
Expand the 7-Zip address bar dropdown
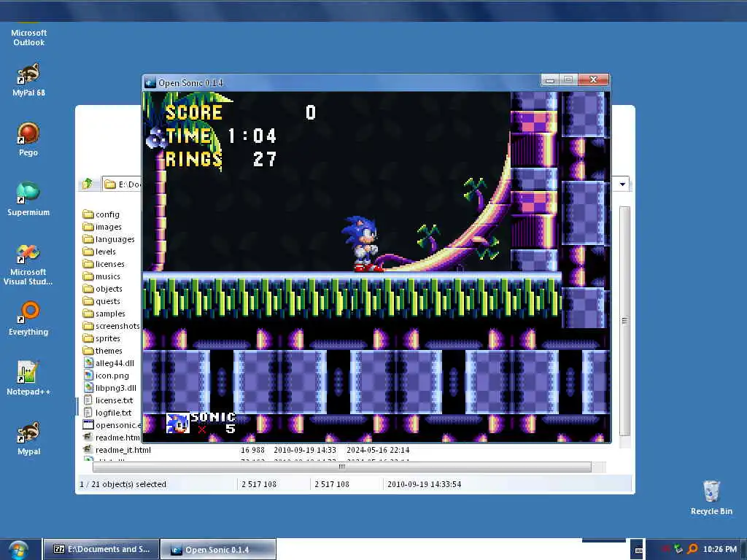[x=622, y=184]
